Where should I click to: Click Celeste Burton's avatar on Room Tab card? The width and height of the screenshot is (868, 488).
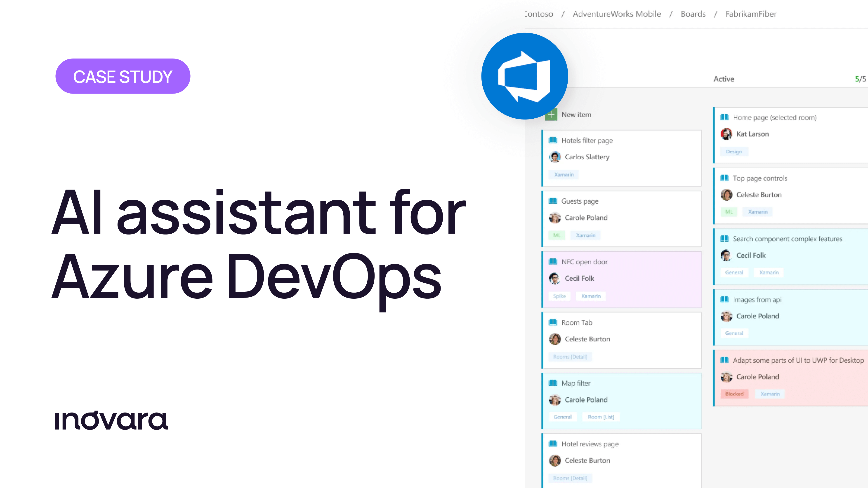[555, 339]
